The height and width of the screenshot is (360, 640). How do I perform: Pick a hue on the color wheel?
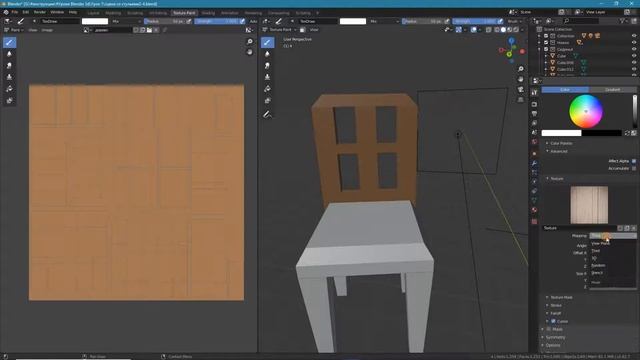(x=586, y=111)
